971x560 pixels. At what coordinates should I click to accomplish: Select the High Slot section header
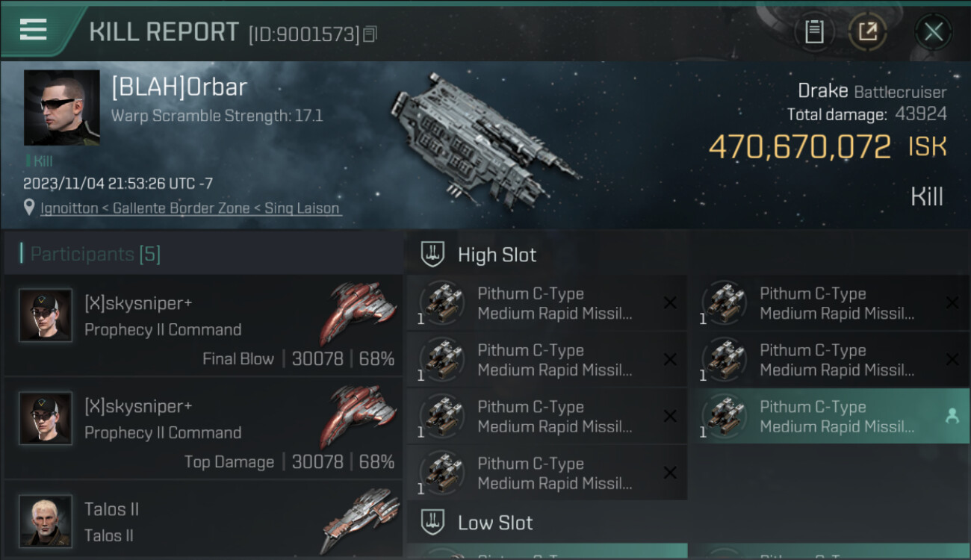point(497,255)
